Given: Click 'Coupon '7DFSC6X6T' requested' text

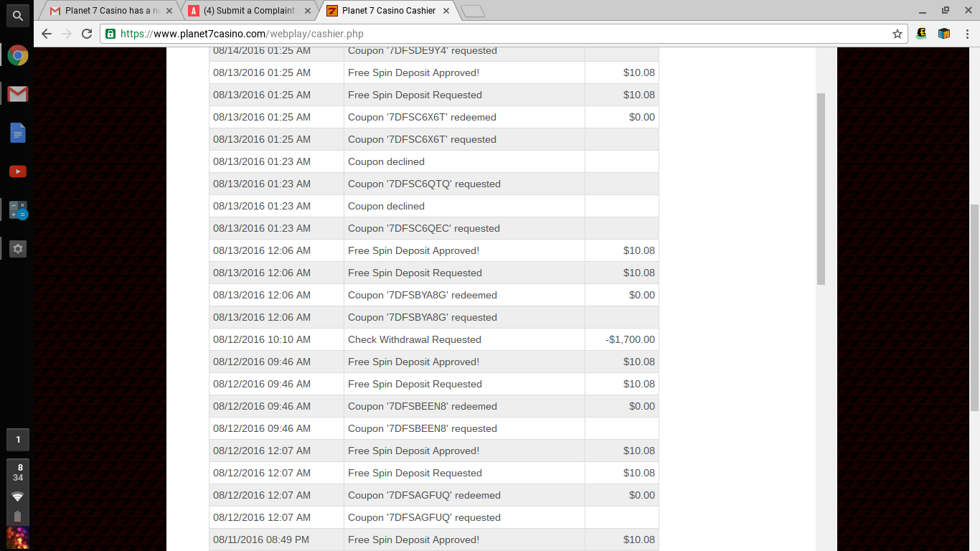Looking at the screenshot, I should (422, 139).
